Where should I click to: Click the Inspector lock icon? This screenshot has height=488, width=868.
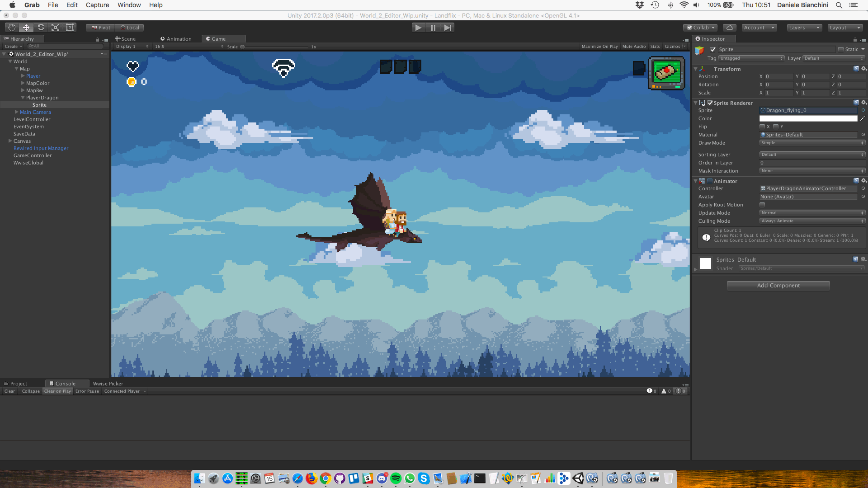855,40
